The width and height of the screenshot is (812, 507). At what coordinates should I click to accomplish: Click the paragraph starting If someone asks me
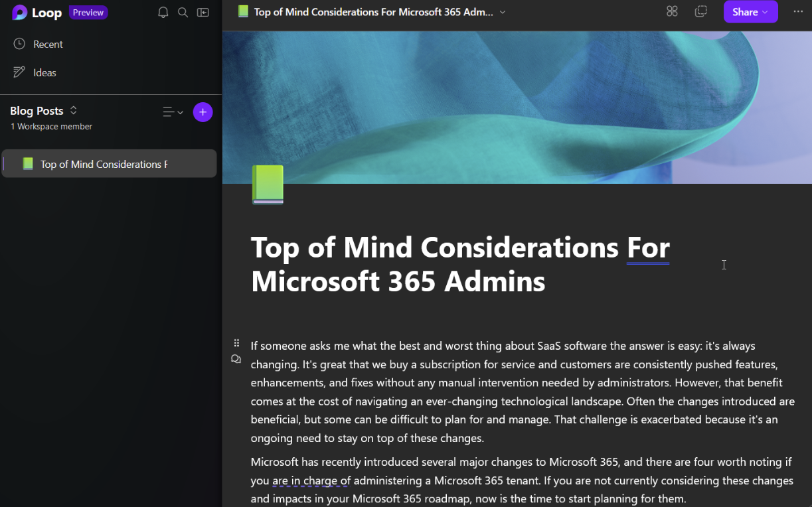click(523, 392)
